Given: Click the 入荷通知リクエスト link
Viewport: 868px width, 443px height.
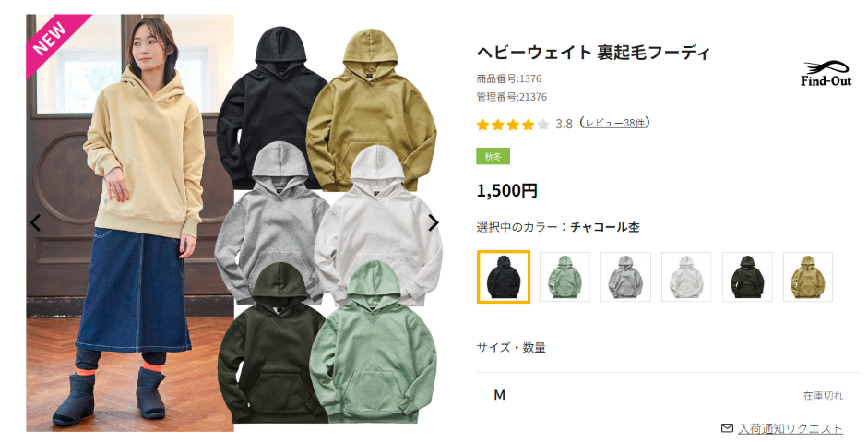Looking at the screenshot, I should (791, 428).
